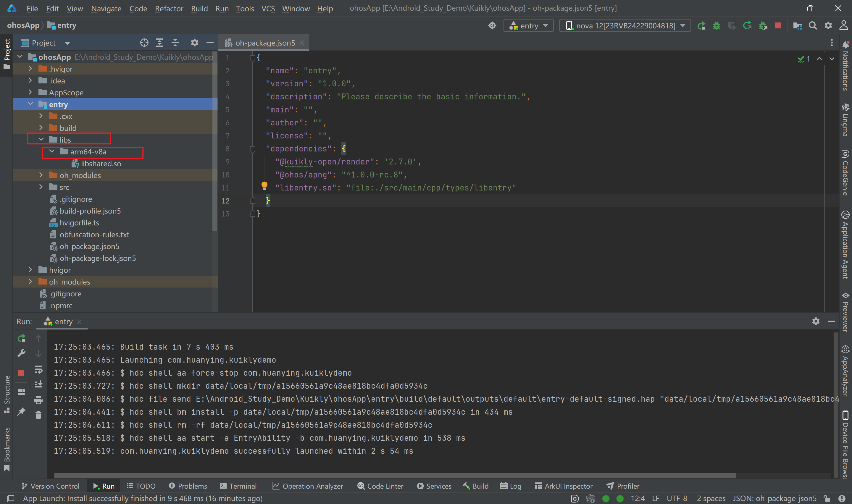This screenshot has height=504, width=852.
Task: Click the lightbulb quick-fix icon in editor
Action: coord(264,185)
